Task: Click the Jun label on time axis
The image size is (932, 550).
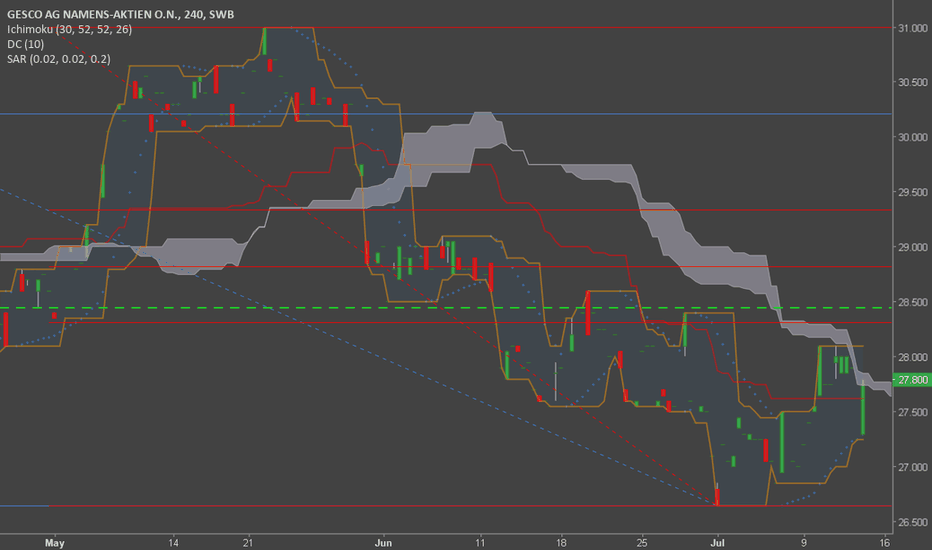Action: (383, 543)
